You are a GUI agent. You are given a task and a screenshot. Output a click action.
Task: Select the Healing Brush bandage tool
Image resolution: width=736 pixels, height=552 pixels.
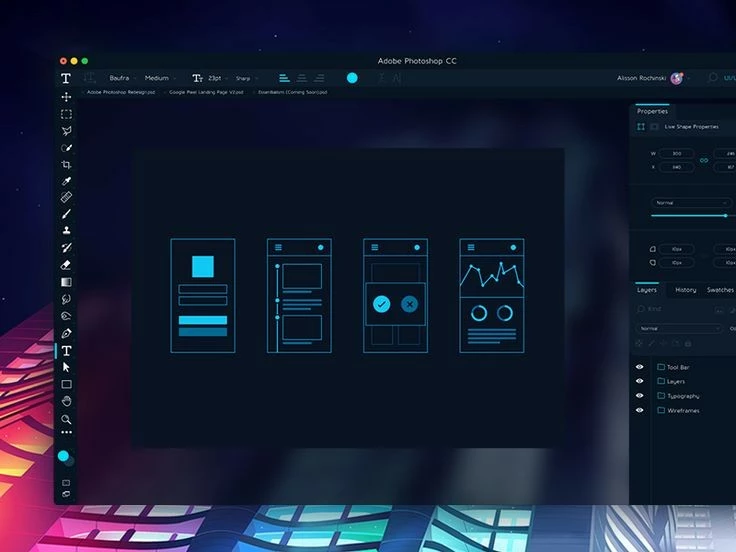tap(66, 197)
